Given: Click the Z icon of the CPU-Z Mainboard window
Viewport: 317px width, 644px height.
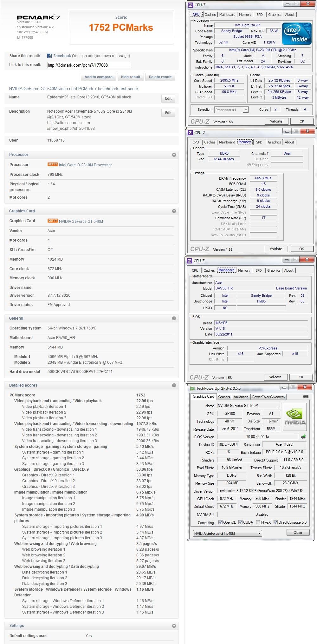Looking at the screenshot, I should pyautogui.click(x=190, y=261).
